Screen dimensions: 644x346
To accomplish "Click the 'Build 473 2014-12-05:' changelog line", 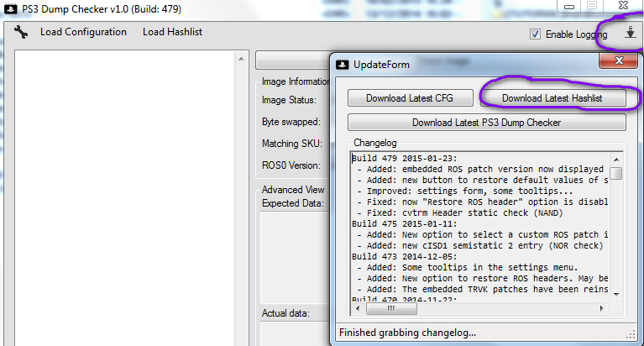I will (x=405, y=256).
